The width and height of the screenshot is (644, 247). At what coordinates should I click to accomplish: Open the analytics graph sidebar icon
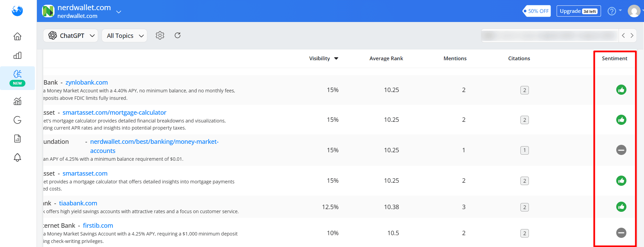coord(17,101)
